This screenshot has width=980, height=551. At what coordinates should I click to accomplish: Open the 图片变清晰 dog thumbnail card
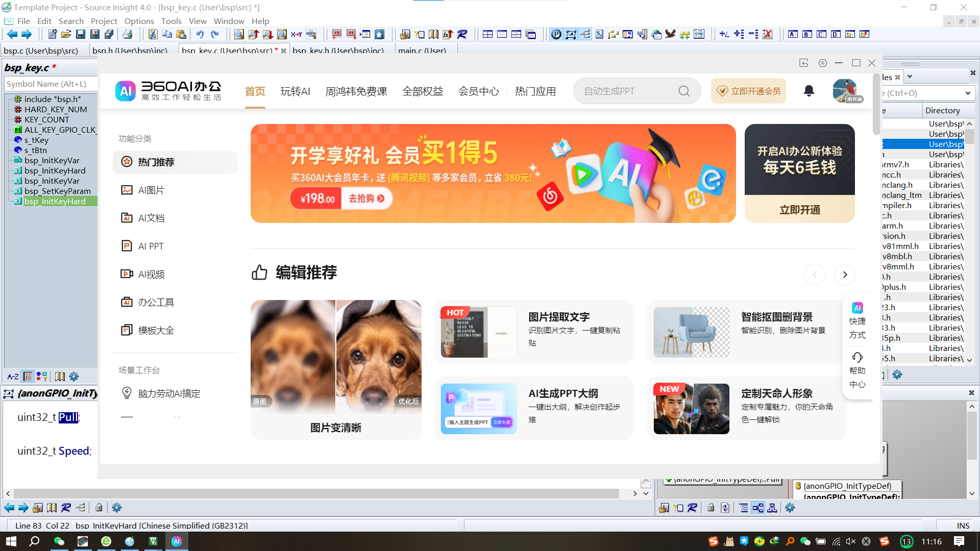tap(336, 369)
